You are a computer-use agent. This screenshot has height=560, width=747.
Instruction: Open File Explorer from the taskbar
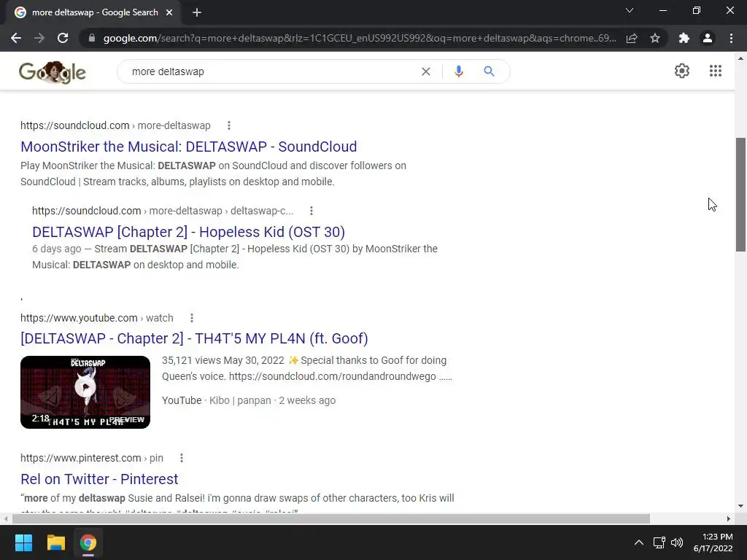point(55,542)
